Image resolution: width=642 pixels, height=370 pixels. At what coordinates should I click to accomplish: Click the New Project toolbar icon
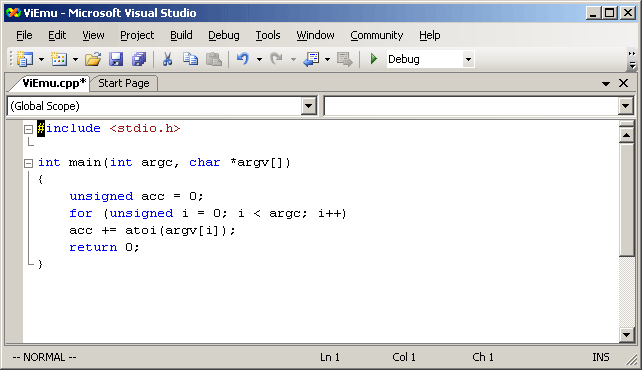pos(25,59)
